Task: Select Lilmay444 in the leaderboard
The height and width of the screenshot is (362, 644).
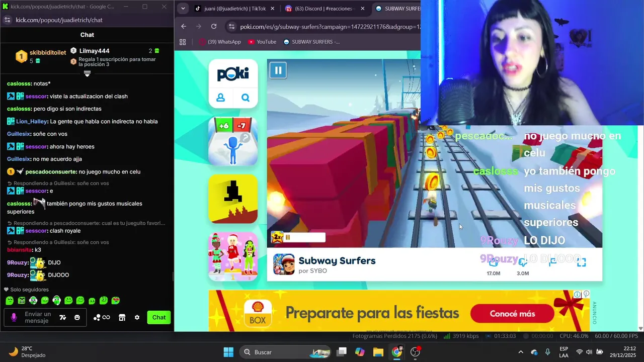Action: point(94,51)
